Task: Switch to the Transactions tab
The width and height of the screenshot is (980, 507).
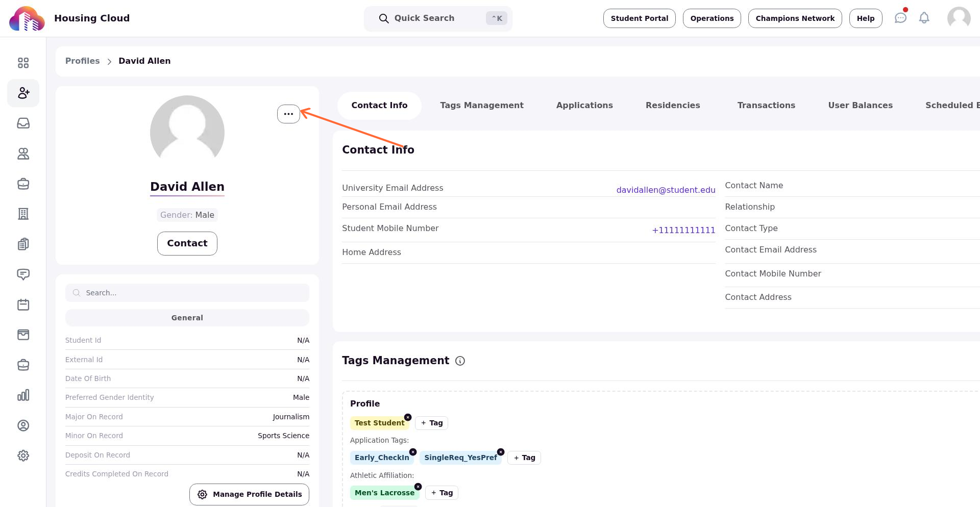Action: (766, 106)
